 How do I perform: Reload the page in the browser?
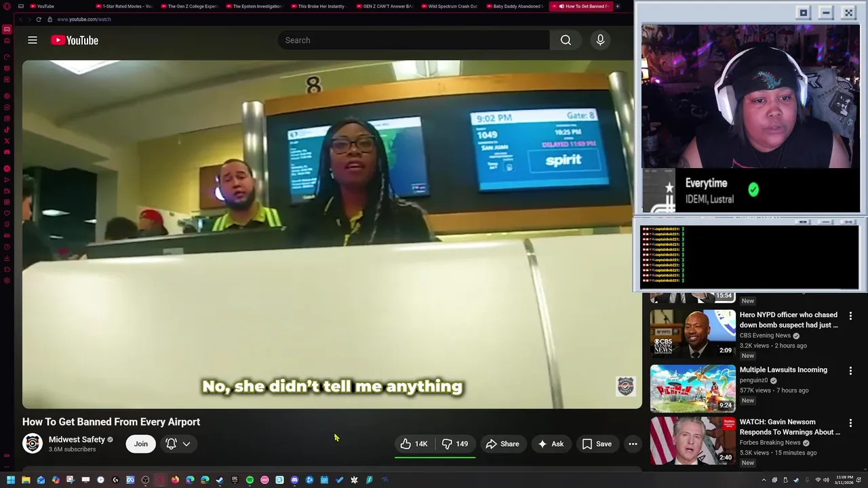point(39,19)
